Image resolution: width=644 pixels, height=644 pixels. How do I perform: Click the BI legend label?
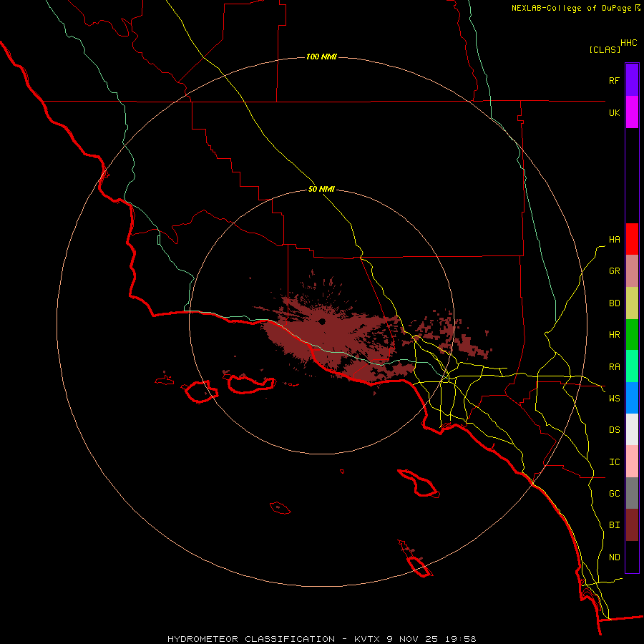[614, 525]
